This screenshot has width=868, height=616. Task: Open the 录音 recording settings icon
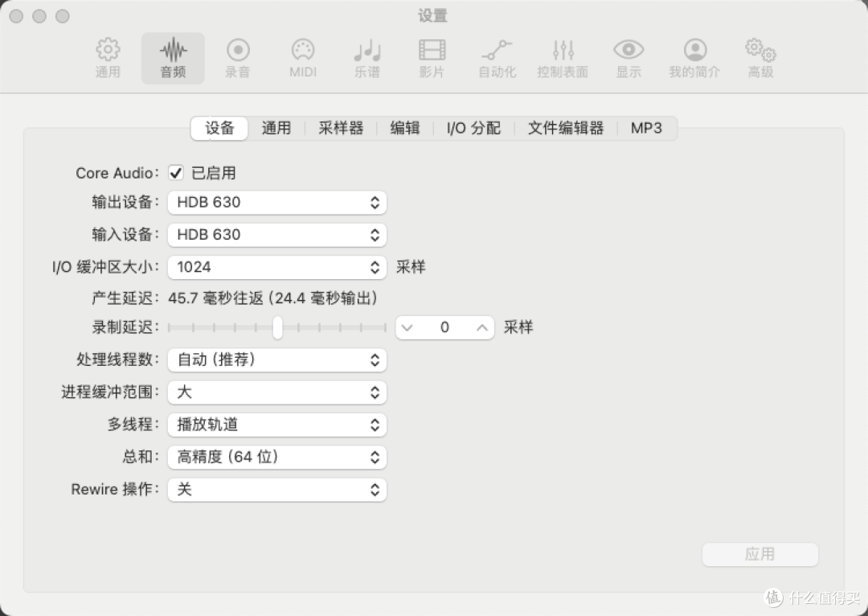click(x=238, y=58)
